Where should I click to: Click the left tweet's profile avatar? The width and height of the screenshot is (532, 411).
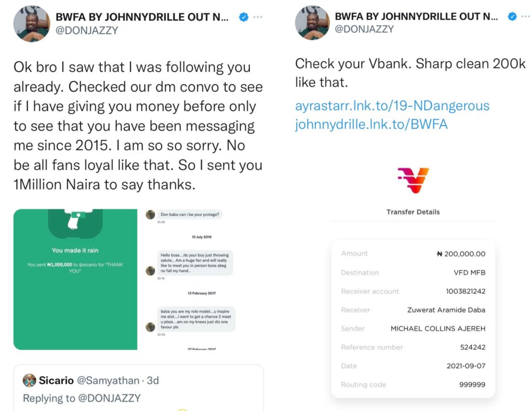point(31,23)
